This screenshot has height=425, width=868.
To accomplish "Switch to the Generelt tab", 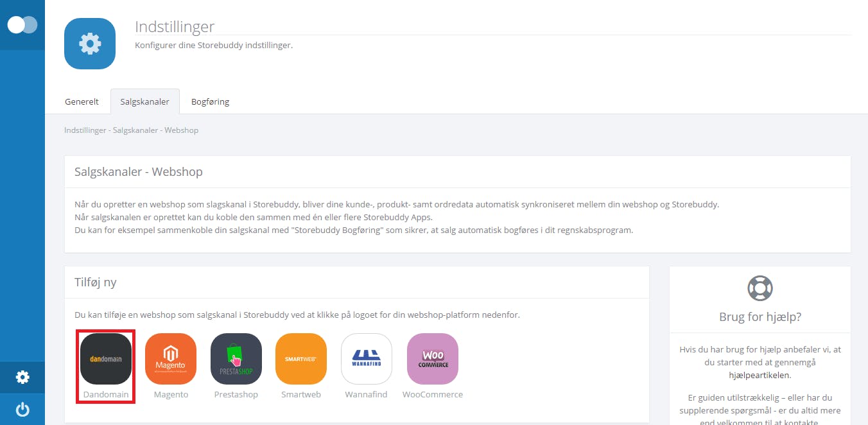I will [82, 101].
